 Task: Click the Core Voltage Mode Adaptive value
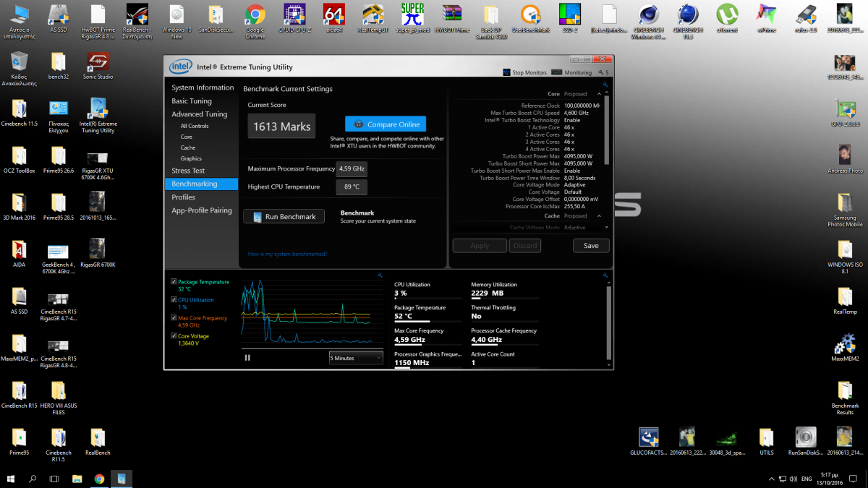[x=574, y=184]
